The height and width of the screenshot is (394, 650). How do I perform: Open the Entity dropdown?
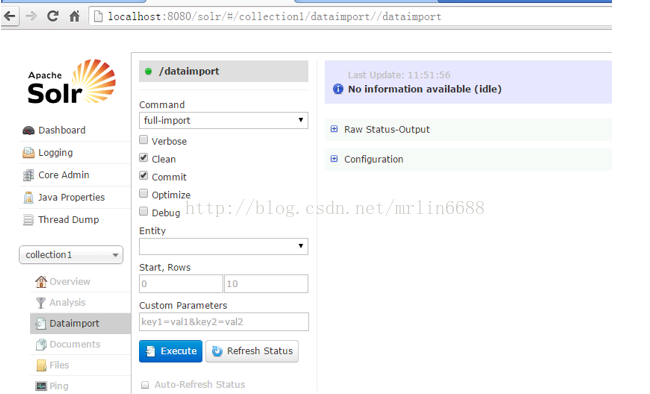[x=223, y=246]
